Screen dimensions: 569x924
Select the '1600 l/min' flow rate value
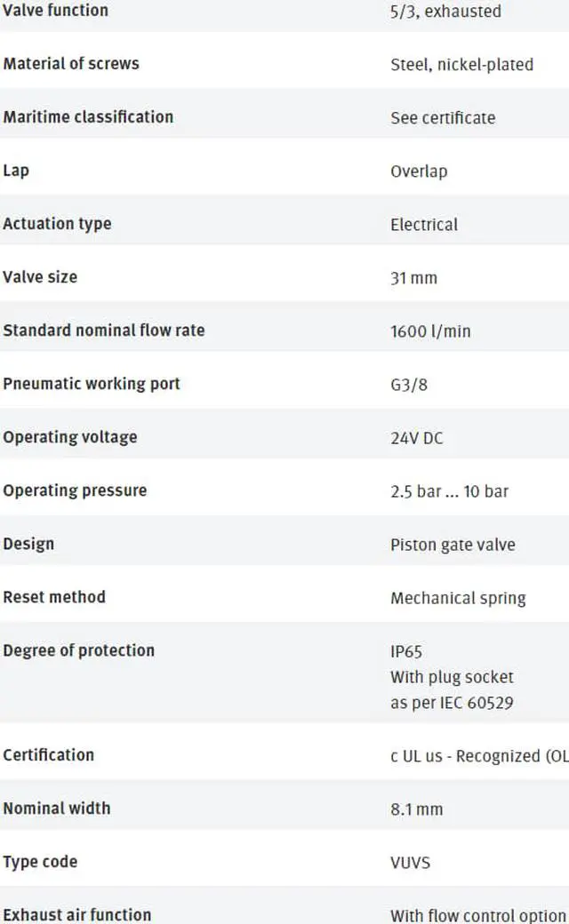tap(430, 331)
